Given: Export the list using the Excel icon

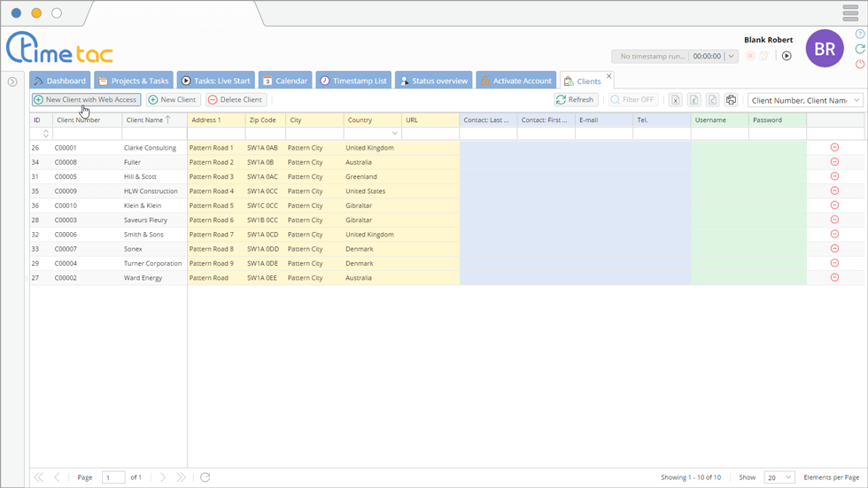Looking at the screenshot, I should 675,100.
